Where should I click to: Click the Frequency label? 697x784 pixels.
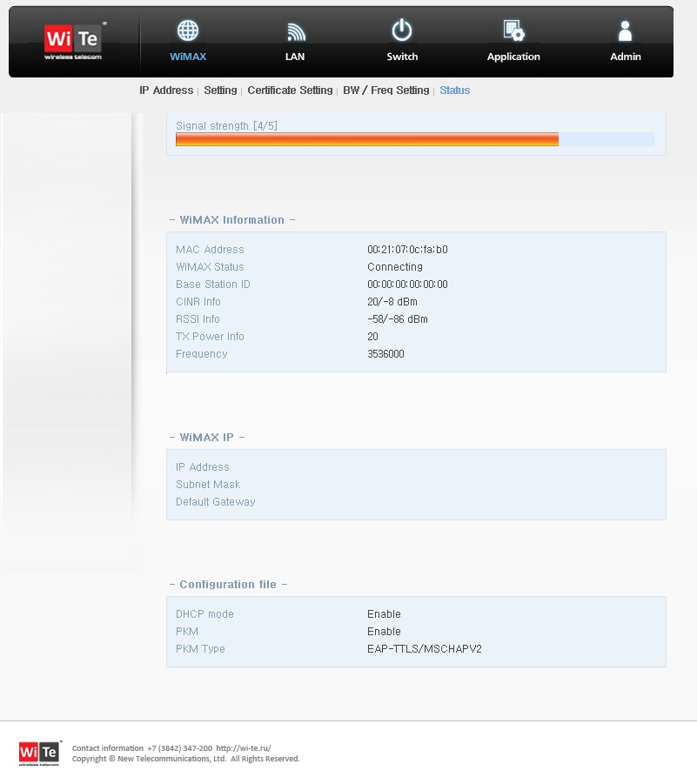click(202, 354)
